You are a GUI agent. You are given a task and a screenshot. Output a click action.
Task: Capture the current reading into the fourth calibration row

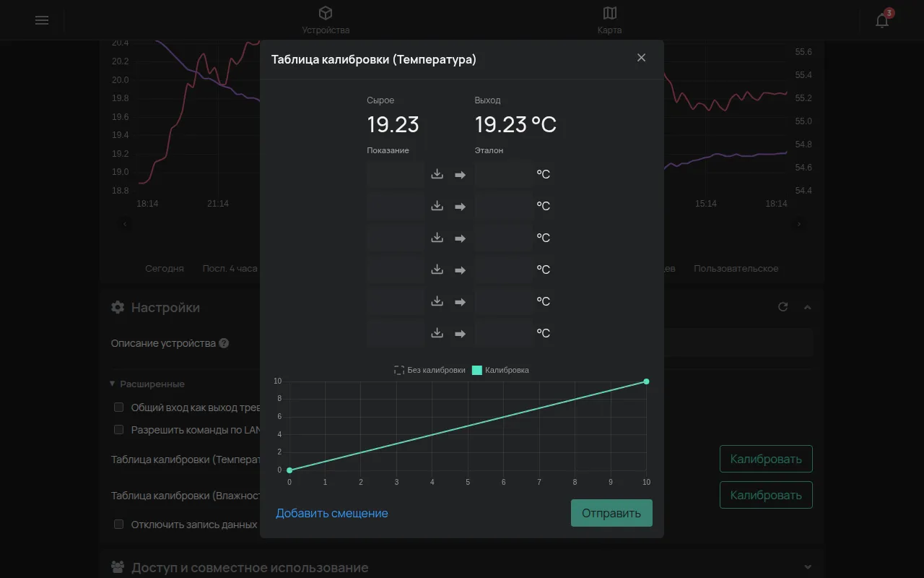pos(437,269)
